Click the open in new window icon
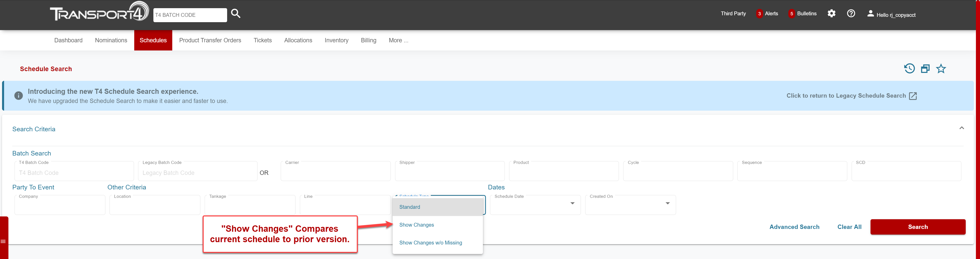Image resolution: width=980 pixels, height=259 pixels. tap(925, 69)
